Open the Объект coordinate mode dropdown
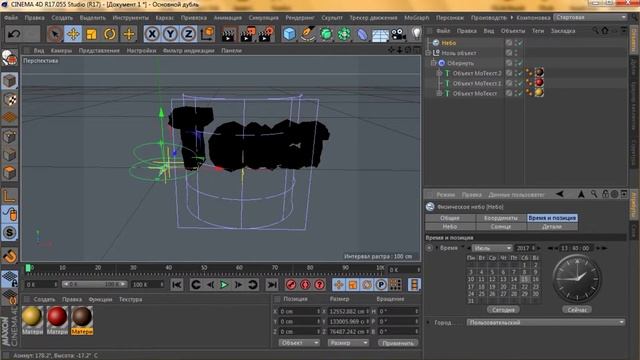Viewport: 640px width, 360px height. click(x=299, y=343)
